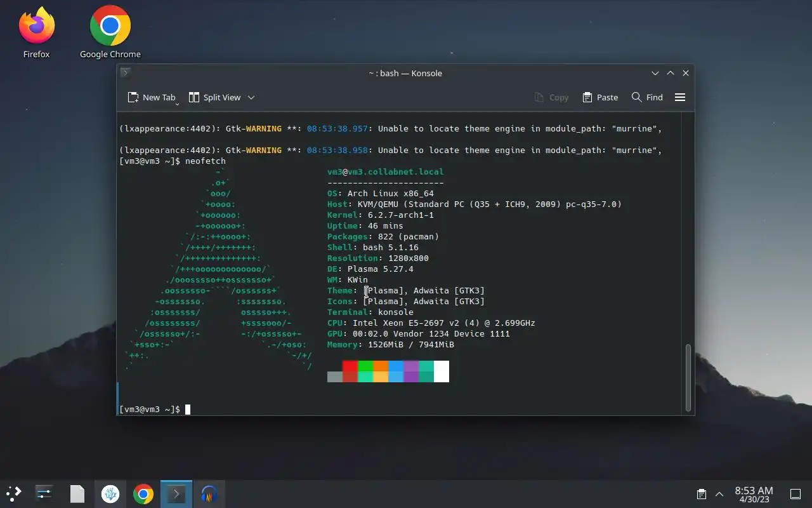The width and height of the screenshot is (812, 508).
Task: Switch to Konsole in the taskbar
Action: [176, 494]
